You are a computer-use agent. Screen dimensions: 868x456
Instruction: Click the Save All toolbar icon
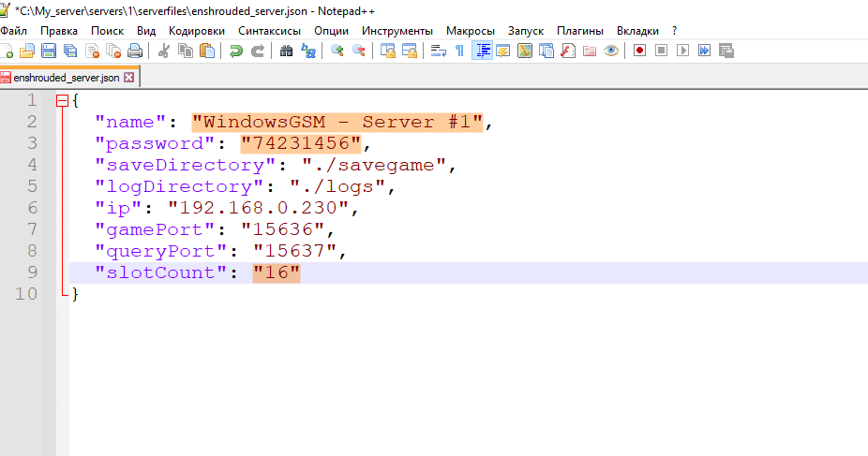(x=70, y=51)
